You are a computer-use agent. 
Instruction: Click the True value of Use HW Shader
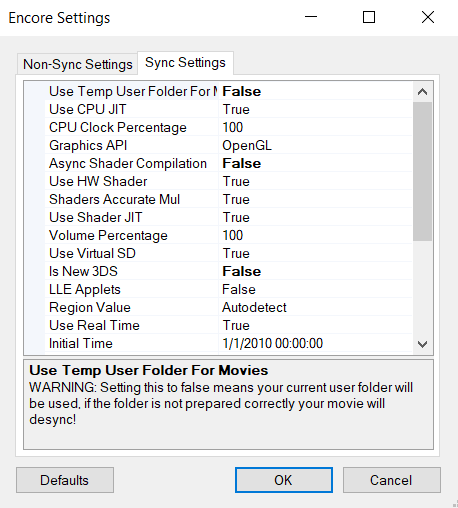(236, 181)
